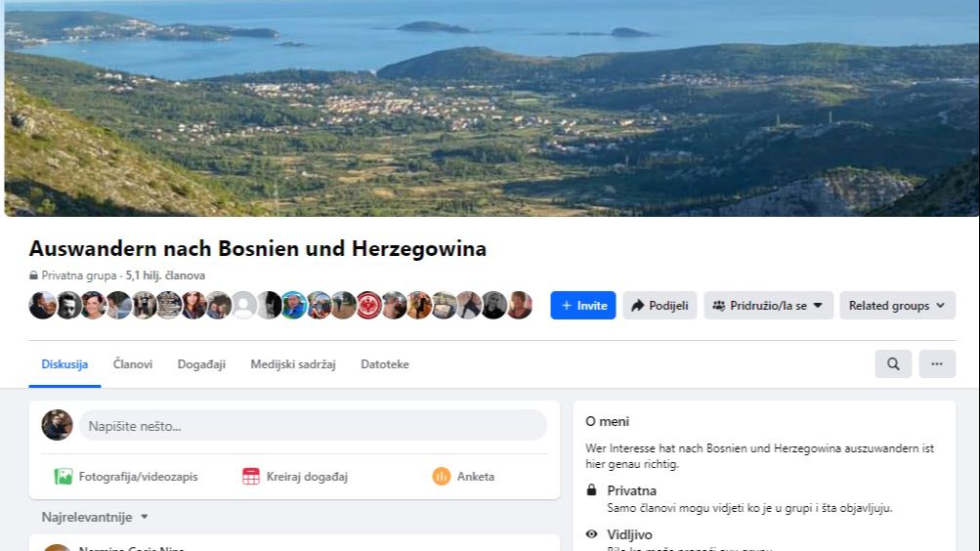Click the Fotografija/videozapis photo icon
980x551 pixels.
click(x=64, y=477)
